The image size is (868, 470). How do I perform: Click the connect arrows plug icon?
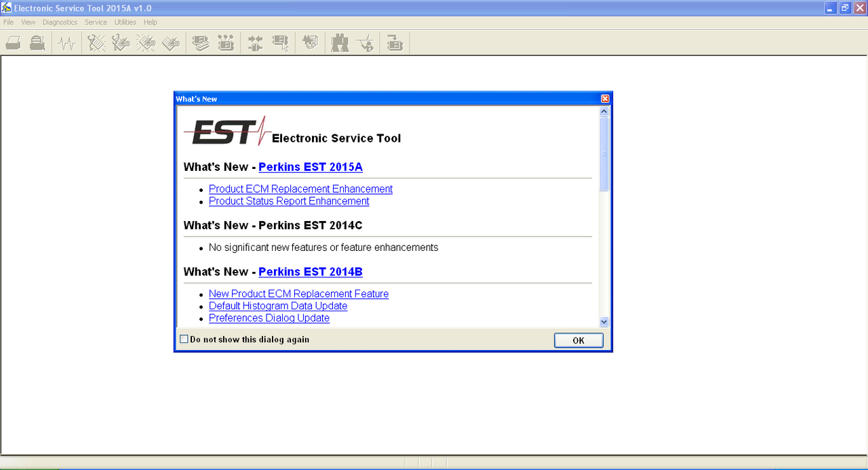[255, 43]
